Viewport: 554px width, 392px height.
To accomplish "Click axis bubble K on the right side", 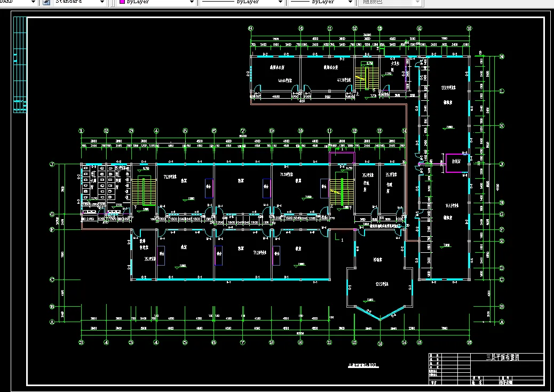I will tap(502, 126).
